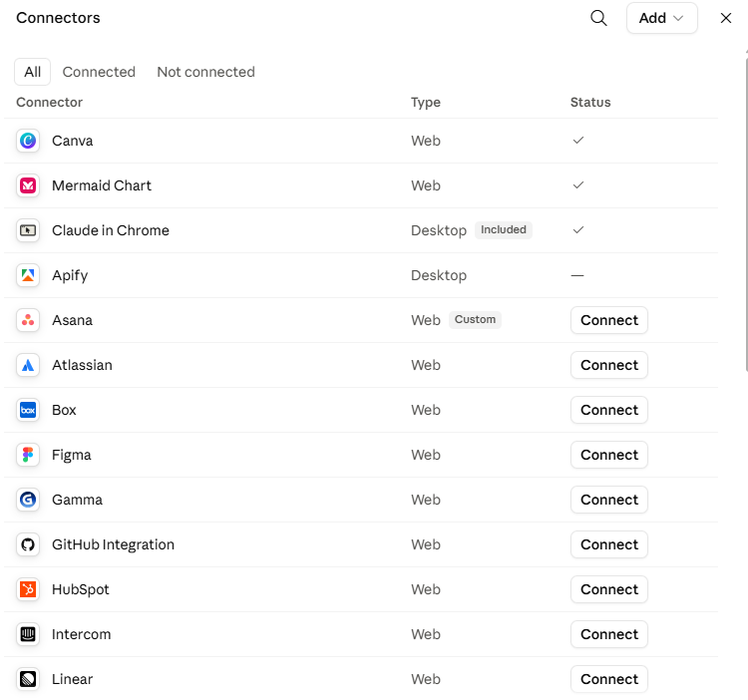
Task: Click the Box connector name
Action: 64,410
